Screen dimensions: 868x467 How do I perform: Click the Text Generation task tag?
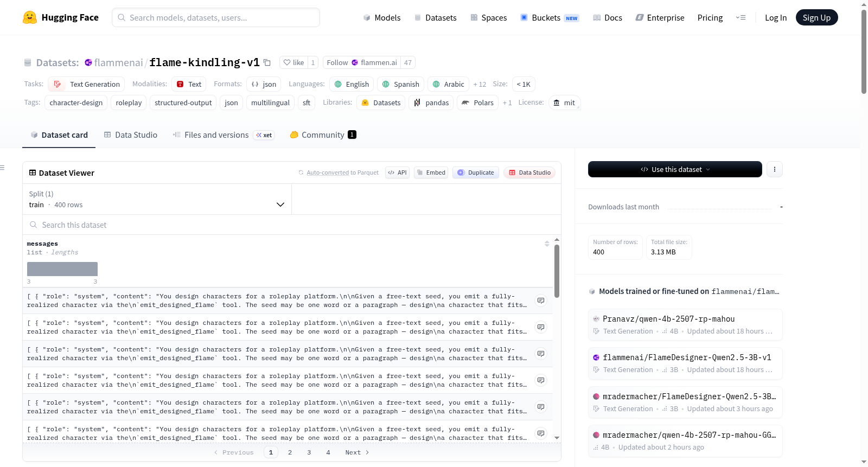coord(86,84)
